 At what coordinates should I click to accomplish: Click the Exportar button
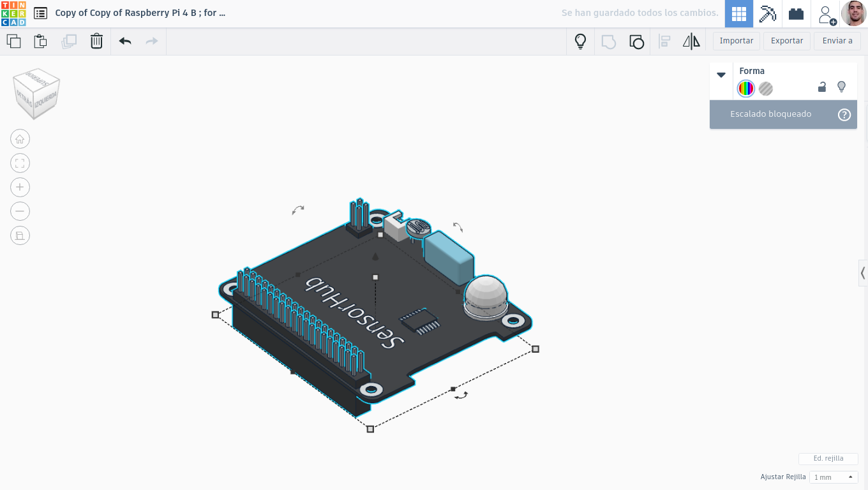click(x=787, y=41)
